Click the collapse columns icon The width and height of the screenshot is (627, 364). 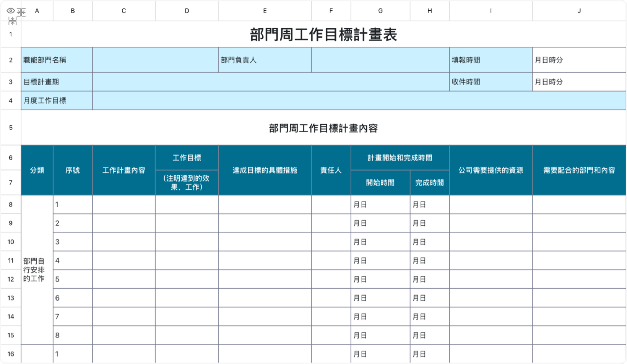click(21, 12)
